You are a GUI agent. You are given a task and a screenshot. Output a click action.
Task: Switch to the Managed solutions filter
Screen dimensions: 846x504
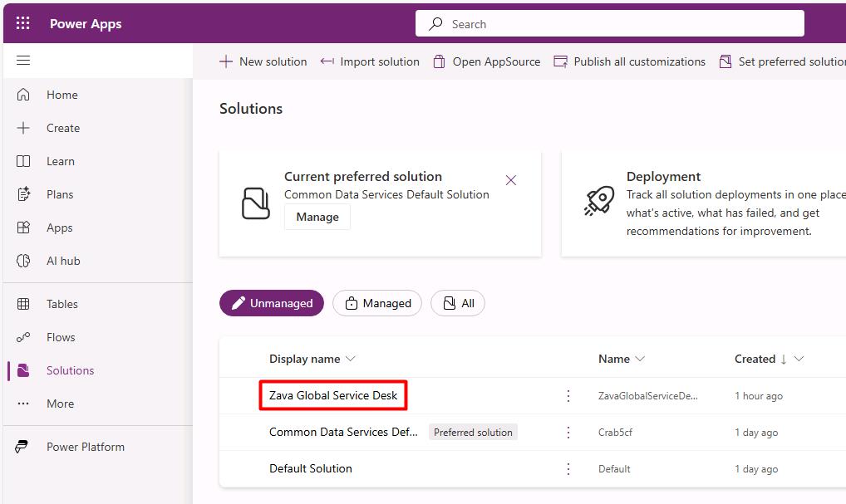(377, 303)
